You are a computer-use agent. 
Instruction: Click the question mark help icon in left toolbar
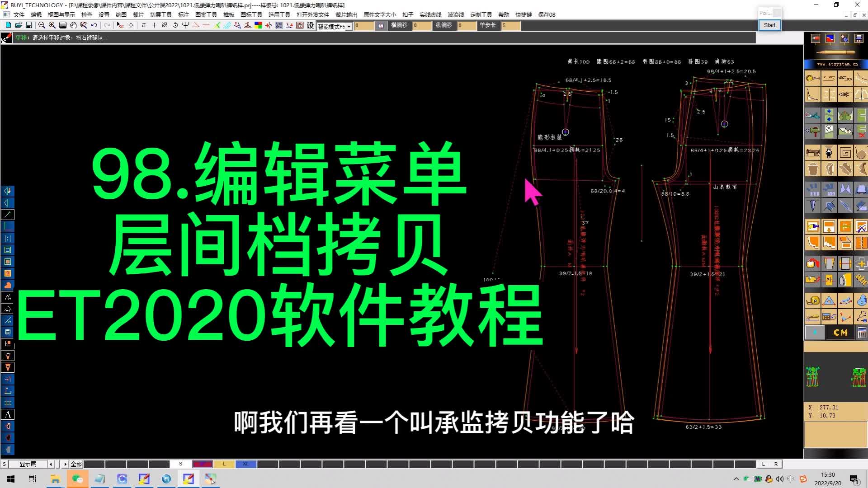coord(8,273)
